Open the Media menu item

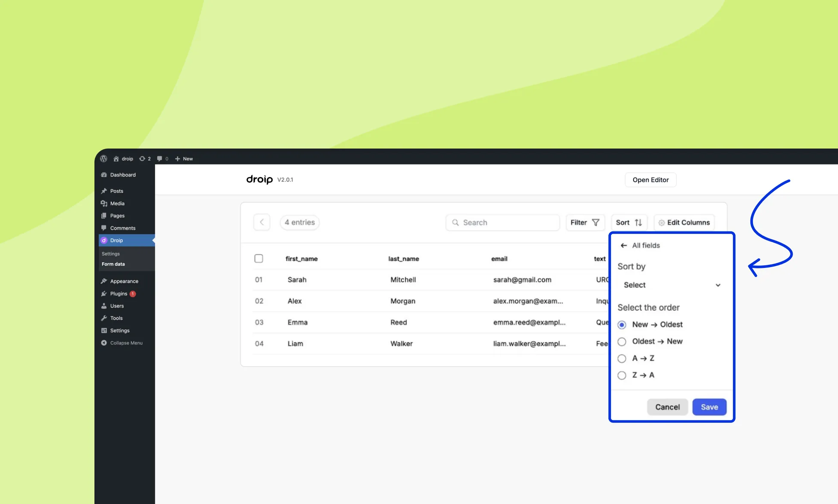(117, 203)
